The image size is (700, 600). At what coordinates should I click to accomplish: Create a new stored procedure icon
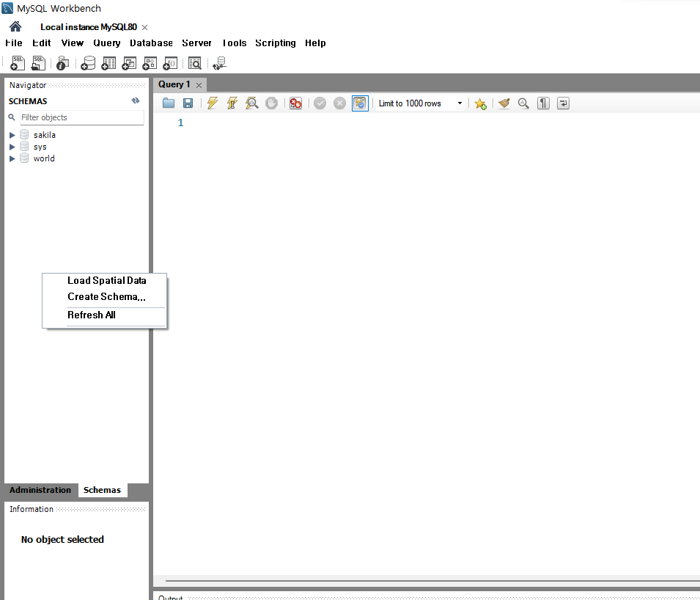pyautogui.click(x=150, y=63)
